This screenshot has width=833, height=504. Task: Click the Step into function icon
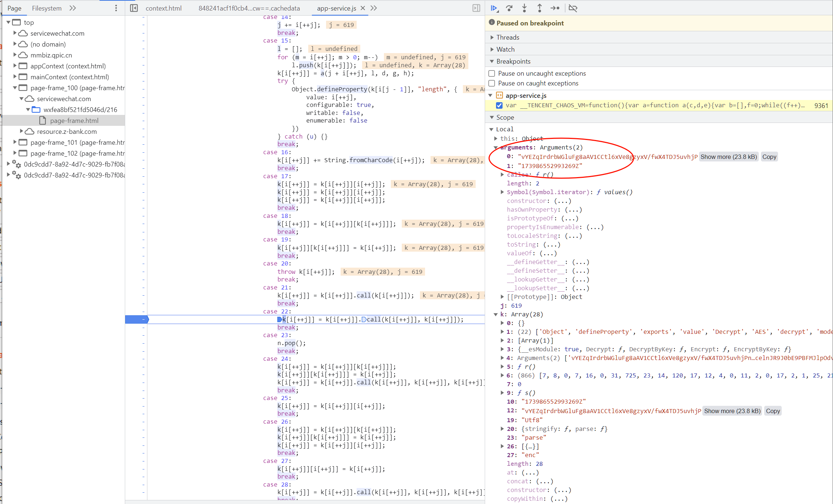524,8
